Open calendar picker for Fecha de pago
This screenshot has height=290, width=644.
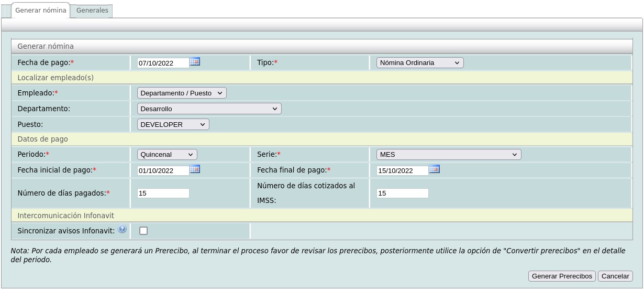tap(195, 62)
